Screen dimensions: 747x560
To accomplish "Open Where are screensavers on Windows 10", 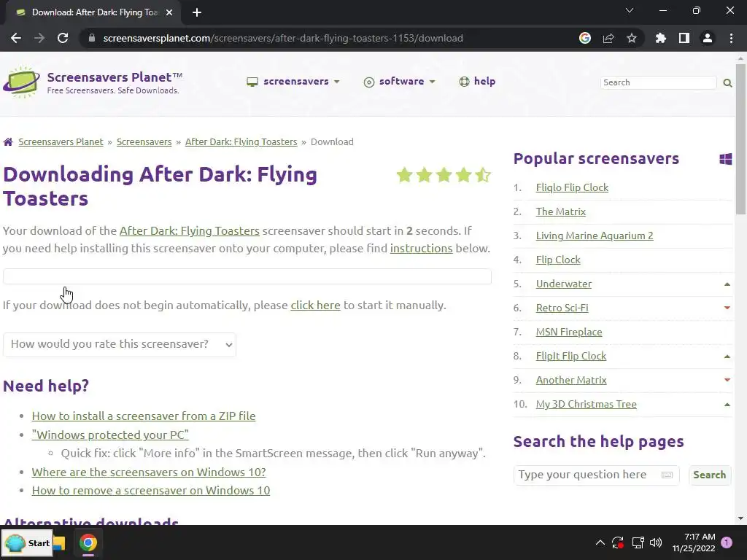I will click(149, 472).
